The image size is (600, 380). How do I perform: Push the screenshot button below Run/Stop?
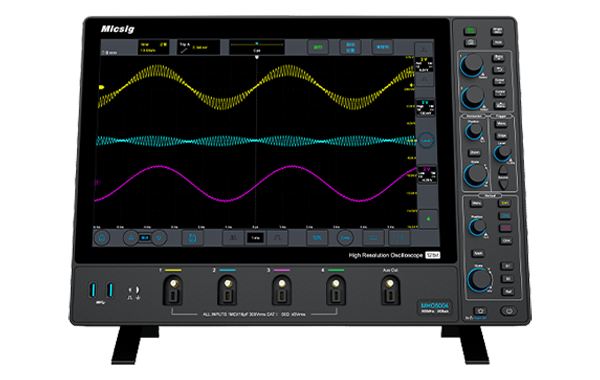(x=470, y=42)
